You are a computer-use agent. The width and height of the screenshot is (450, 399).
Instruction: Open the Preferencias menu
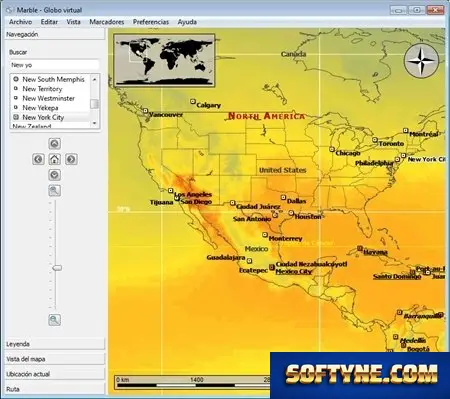click(x=151, y=22)
